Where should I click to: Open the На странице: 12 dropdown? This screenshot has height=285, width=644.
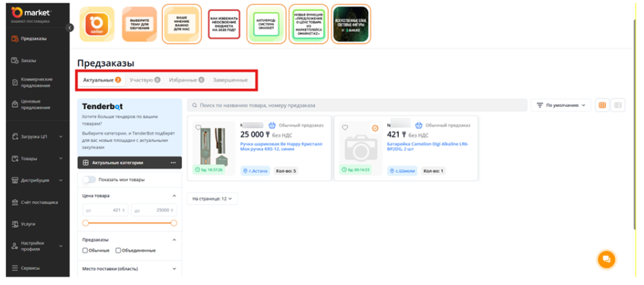(212, 198)
